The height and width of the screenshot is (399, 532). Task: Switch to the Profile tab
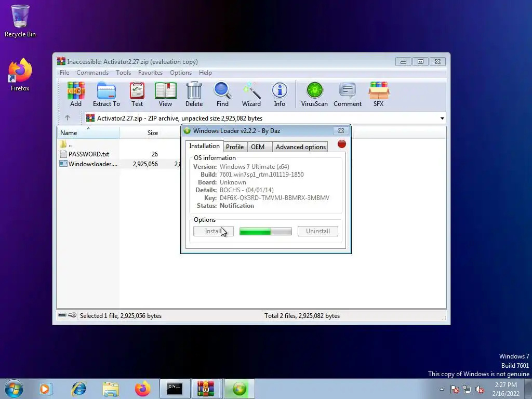pos(235,147)
